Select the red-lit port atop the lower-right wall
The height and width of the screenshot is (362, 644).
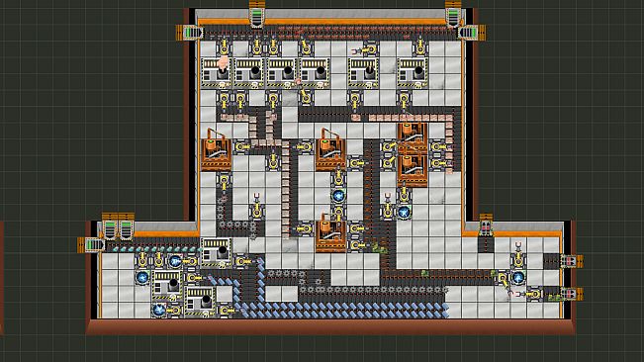[486, 226]
